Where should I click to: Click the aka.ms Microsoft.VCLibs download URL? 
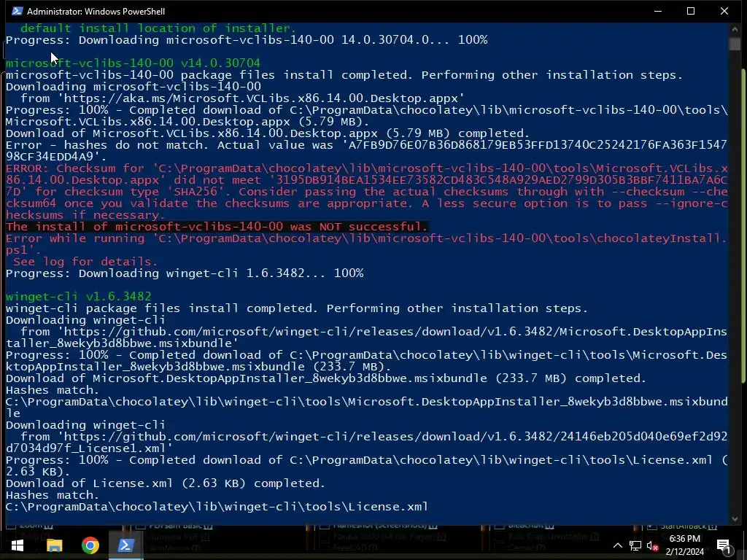[260, 98]
